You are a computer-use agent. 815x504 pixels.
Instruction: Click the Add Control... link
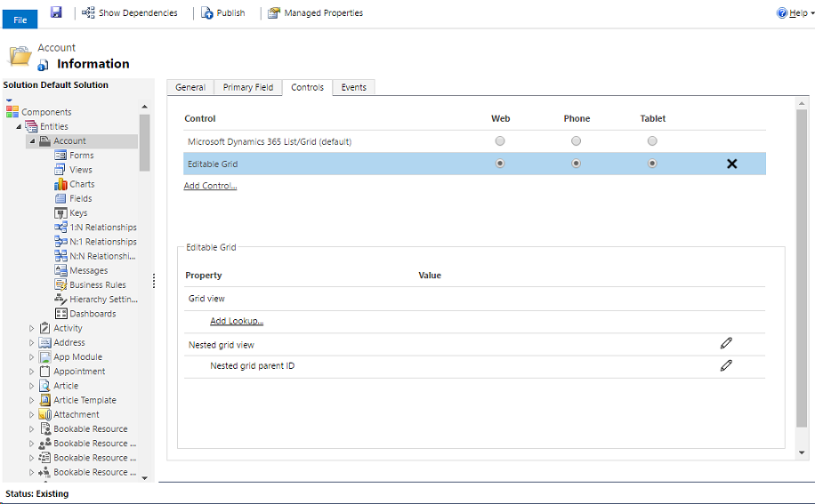[x=211, y=185]
